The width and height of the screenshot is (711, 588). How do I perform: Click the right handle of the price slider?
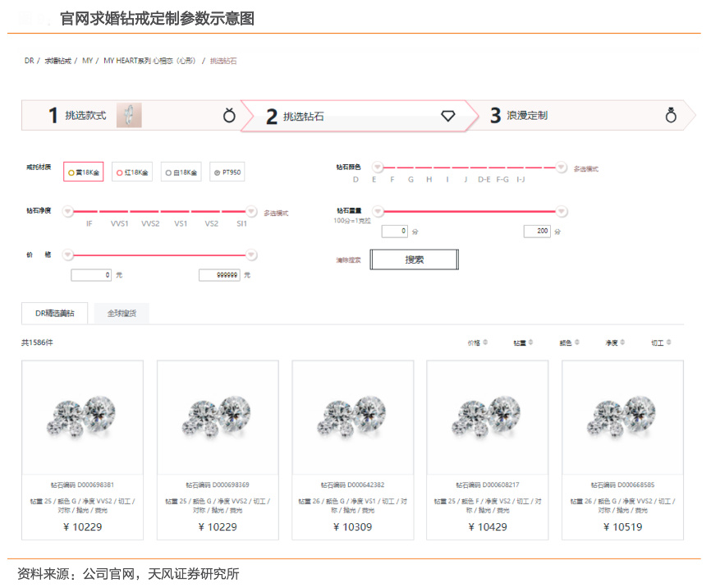pos(251,255)
